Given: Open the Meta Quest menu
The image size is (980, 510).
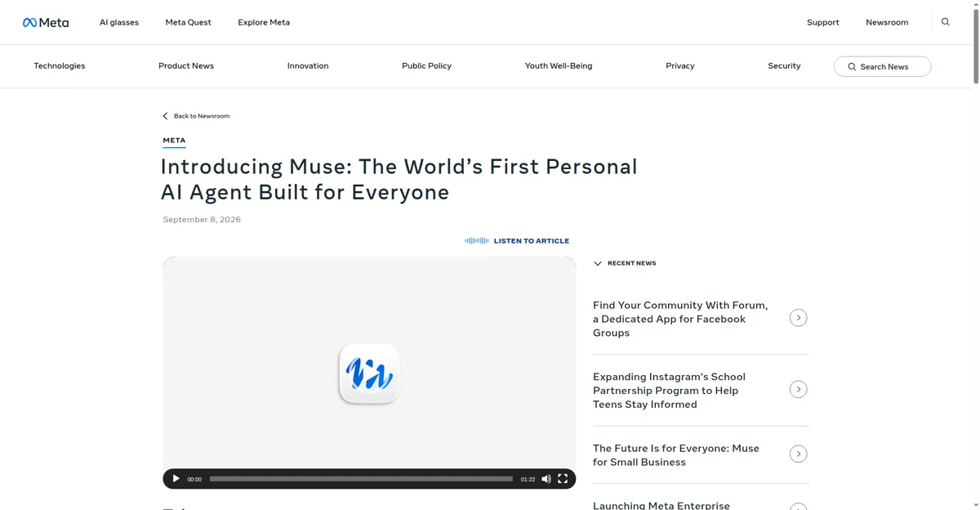Looking at the screenshot, I should (x=189, y=22).
